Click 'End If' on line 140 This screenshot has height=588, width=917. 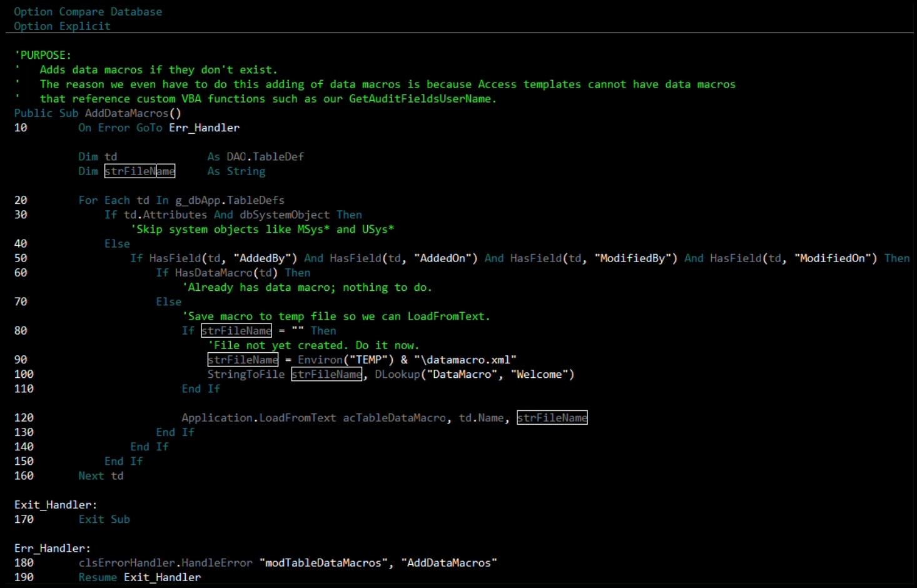pos(149,447)
